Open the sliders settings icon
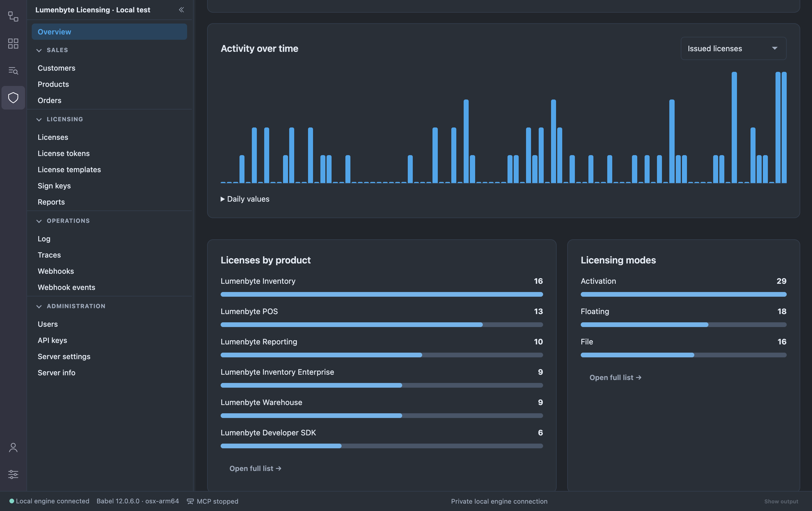Image resolution: width=812 pixels, height=511 pixels. (x=13, y=474)
